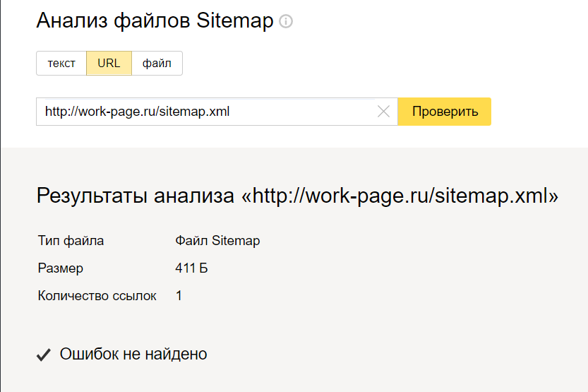Clear the URL field with the X icon
This screenshot has width=588, height=392.
click(383, 112)
